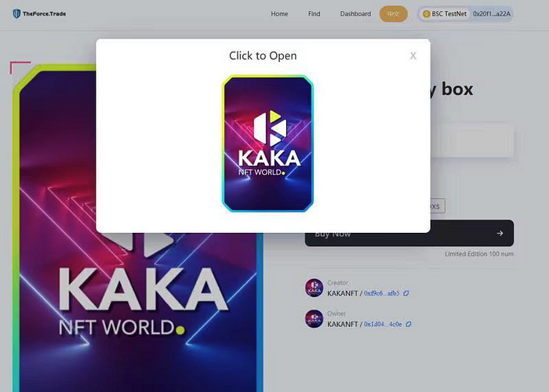
Task: Open the Dashboard menu item
Action: pyautogui.click(x=355, y=13)
